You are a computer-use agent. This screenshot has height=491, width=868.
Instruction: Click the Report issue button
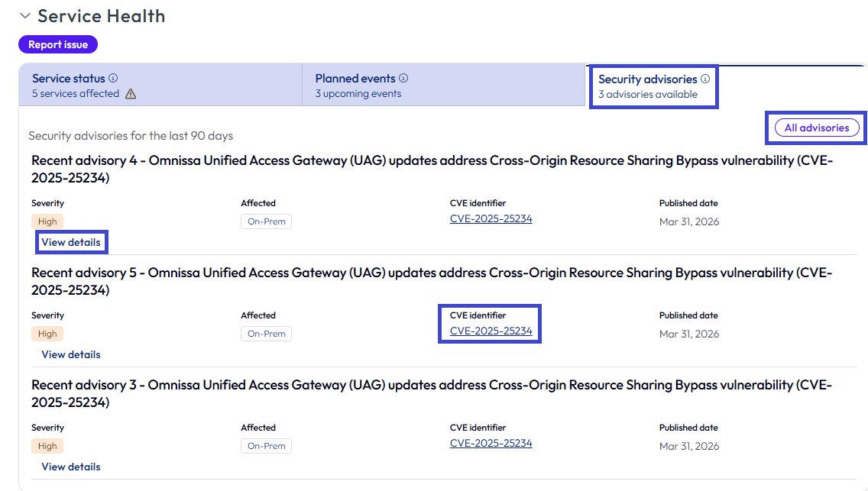click(58, 45)
